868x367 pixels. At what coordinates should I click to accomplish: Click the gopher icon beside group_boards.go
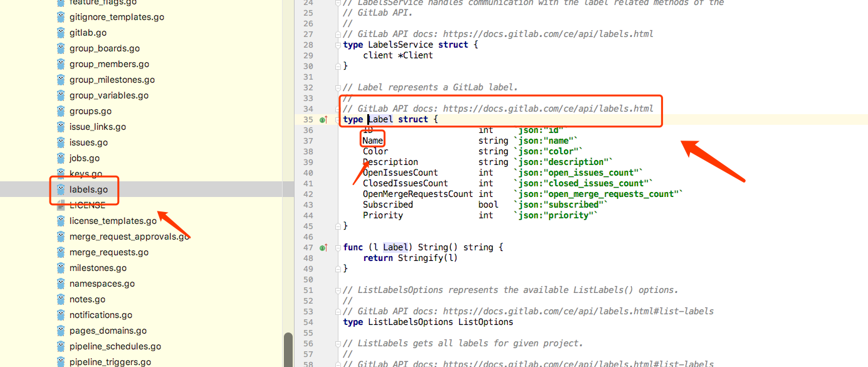[x=60, y=48]
